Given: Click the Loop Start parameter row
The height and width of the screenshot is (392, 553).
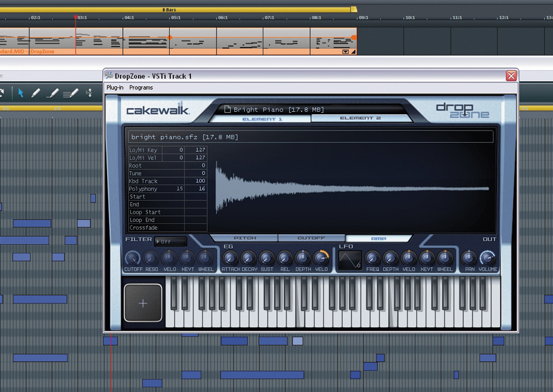Looking at the screenshot, I should click(167, 212).
